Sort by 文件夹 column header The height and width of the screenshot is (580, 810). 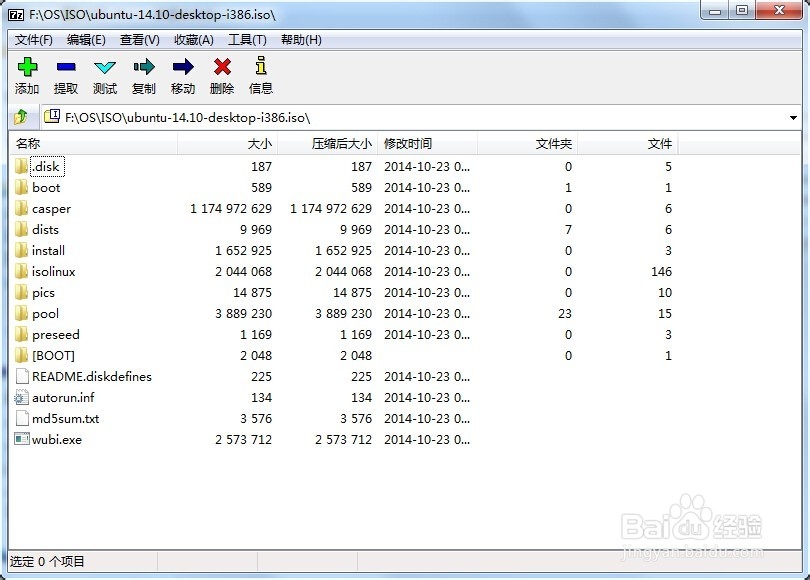[x=527, y=144]
